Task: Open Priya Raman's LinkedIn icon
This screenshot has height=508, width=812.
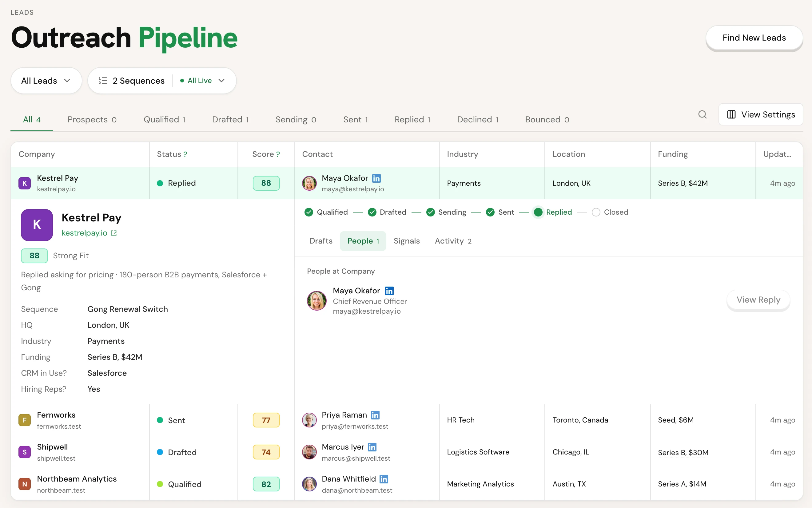Action: point(375,415)
